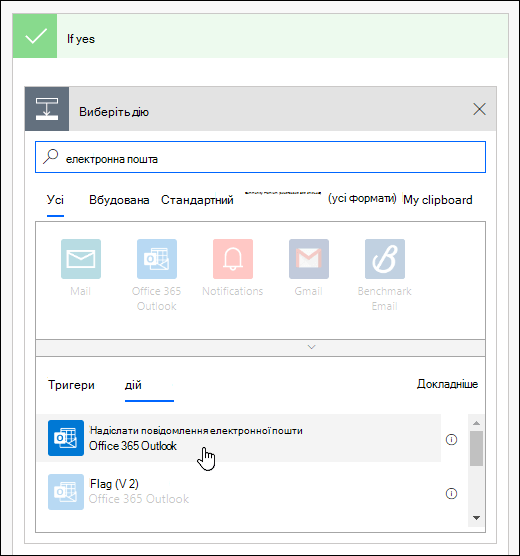Click the Outlook icon beside Flag (V 2)
The height and width of the screenshot is (556, 520).
pos(66,492)
